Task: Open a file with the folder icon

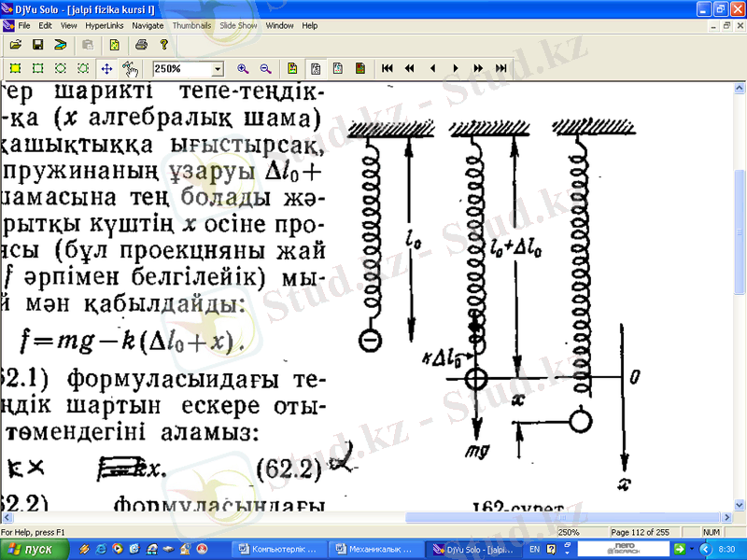Action: coord(16,45)
